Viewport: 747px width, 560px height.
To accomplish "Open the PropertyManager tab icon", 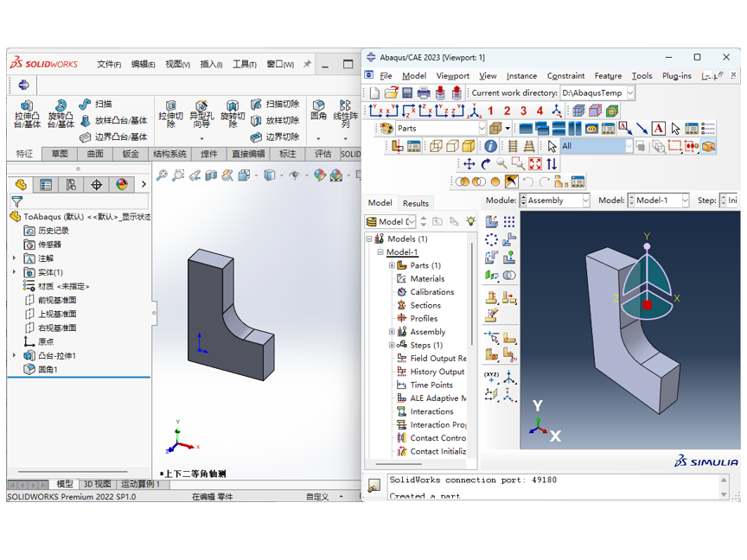I will tap(46, 184).
